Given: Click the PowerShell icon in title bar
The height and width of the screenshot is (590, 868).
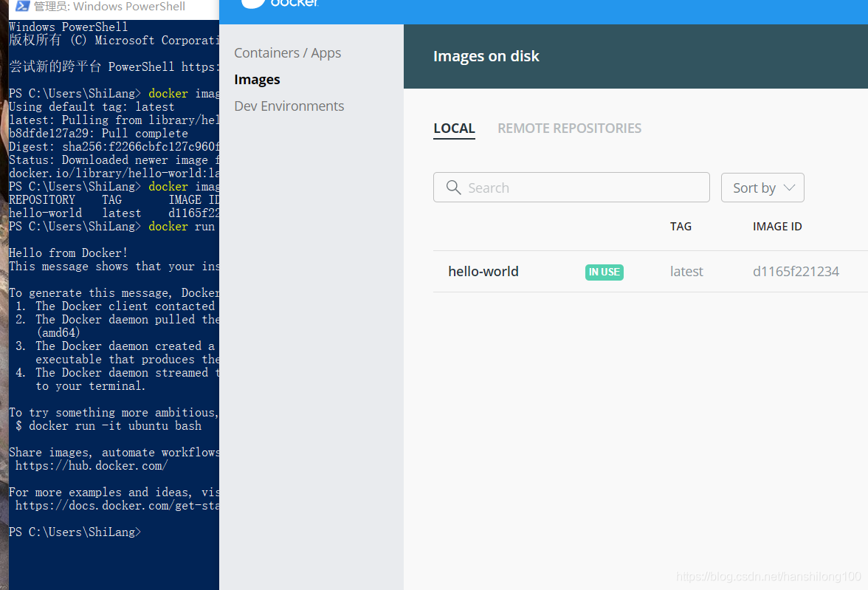Looking at the screenshot, I should (22, 6).
